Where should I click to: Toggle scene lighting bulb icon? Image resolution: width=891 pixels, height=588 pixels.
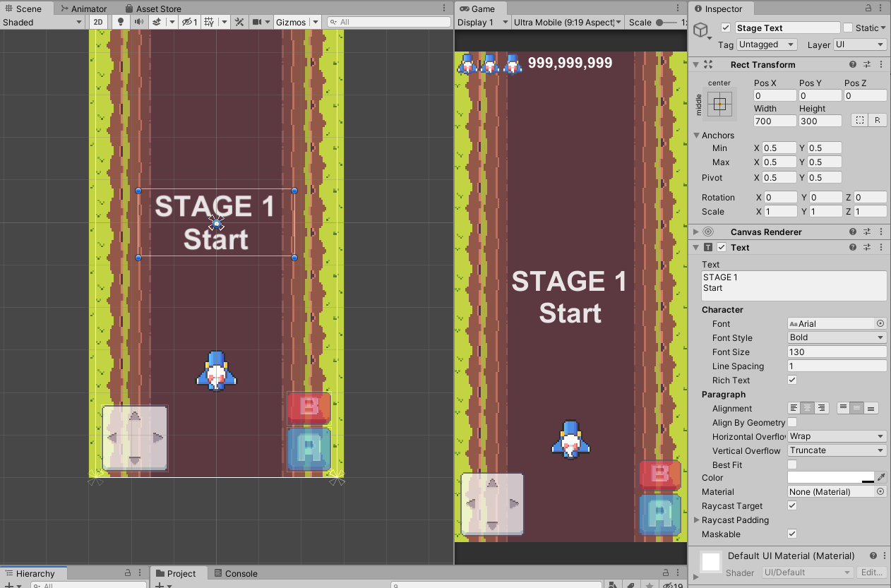click(x=121, y=22)
